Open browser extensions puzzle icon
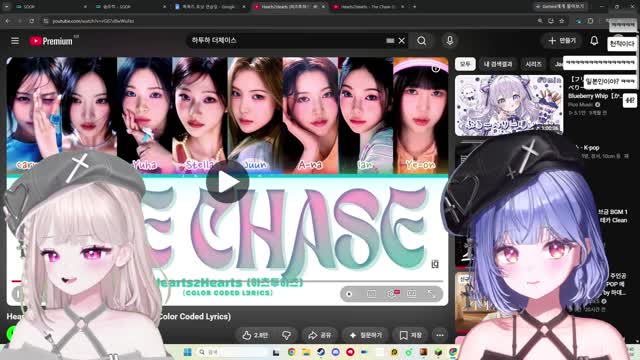 [590, 21]
